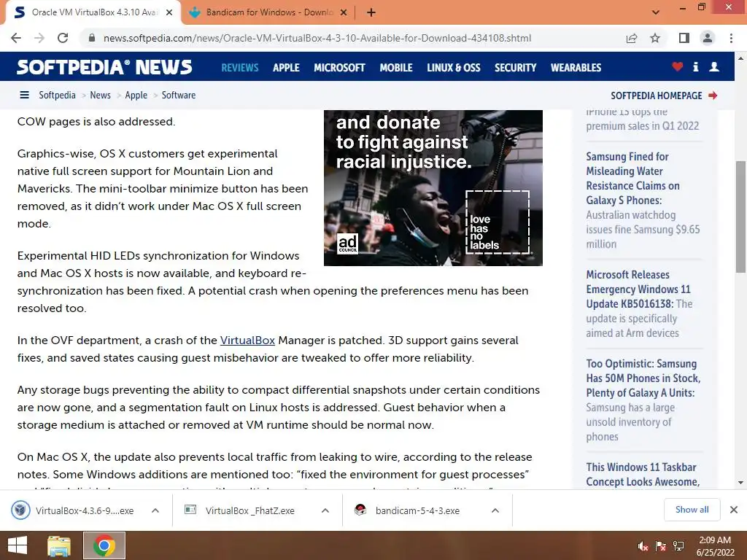Expand options for VirtualBox _FhatZ.exe download
This screenshot has width=747, height=560.
tap(325, 510)
